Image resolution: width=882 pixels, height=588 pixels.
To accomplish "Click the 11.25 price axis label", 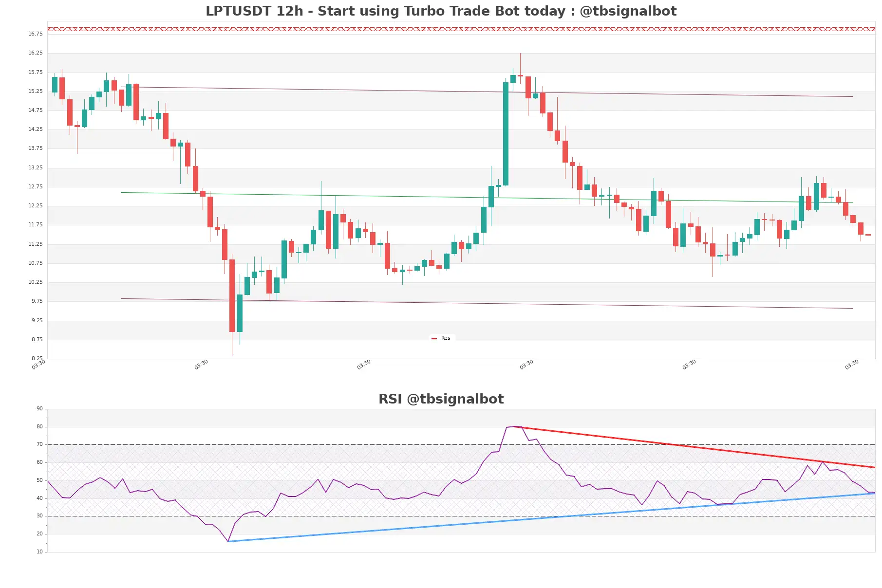I will 35,244.
